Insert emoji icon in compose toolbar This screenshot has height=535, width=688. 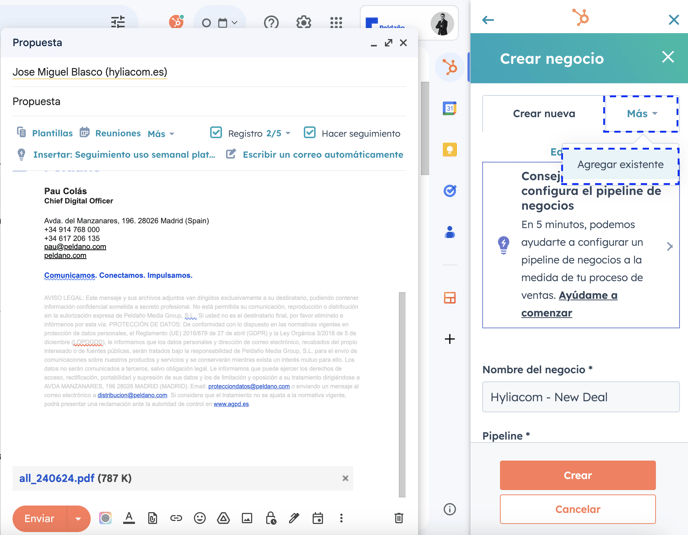tap(200, 518)
